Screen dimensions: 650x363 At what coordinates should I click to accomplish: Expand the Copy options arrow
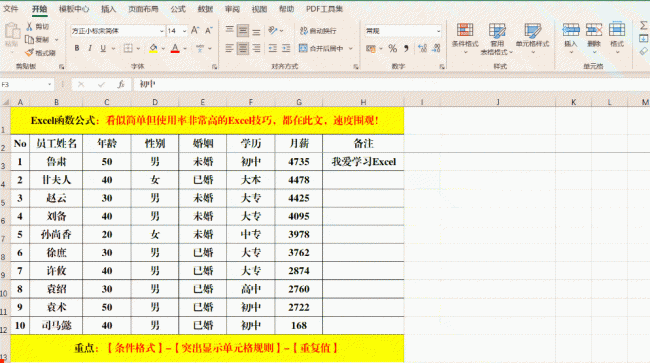click(57, 40)
